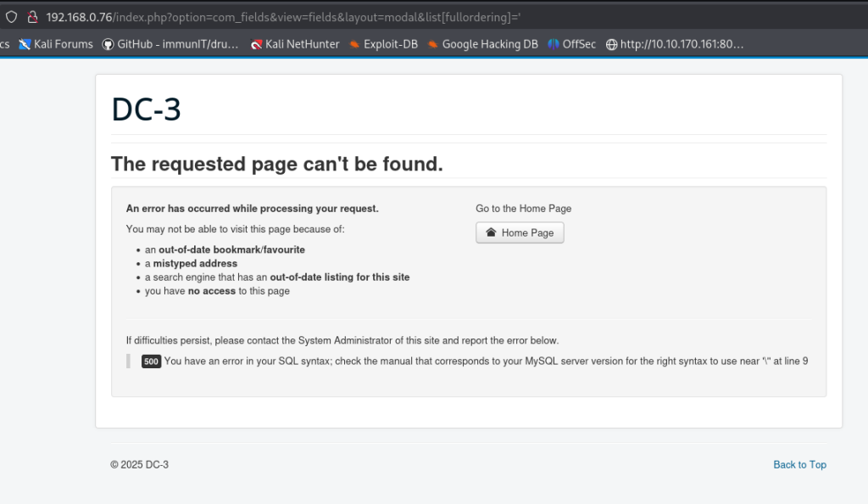
Task: Open the Kali NetHunter bookmark
Action: coord(295,44)
